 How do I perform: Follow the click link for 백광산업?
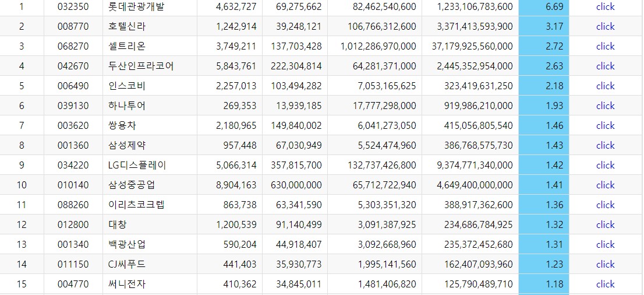pyautogui.click(x=605, y=244)
